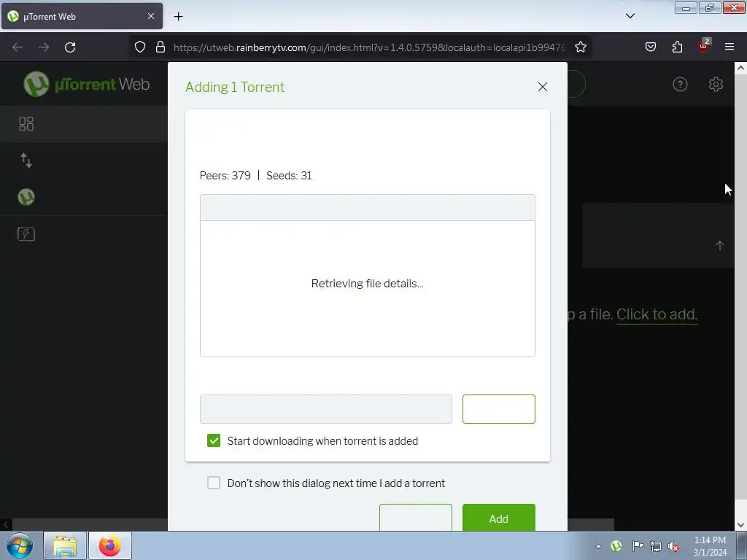
Task: Open the help question mark icon
Action: (x=680, y=85)
